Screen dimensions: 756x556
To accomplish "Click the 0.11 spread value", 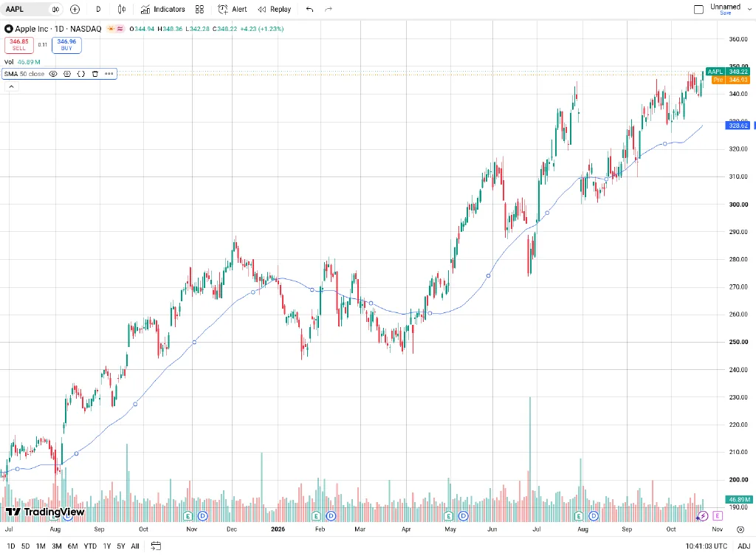I will click(x=43, y=45).
